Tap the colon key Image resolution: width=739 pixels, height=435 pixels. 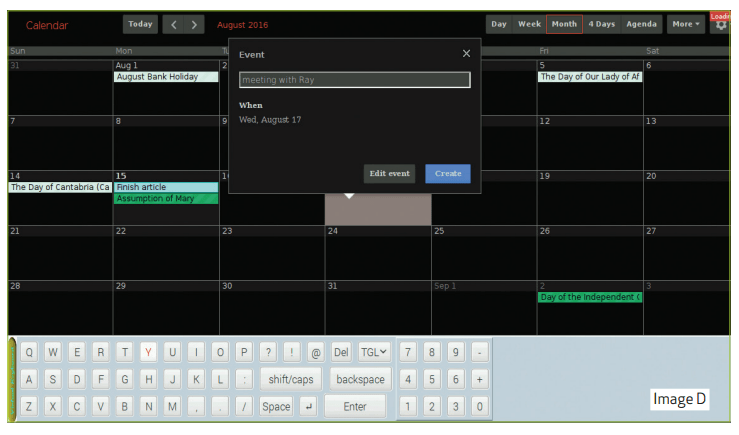244,379
